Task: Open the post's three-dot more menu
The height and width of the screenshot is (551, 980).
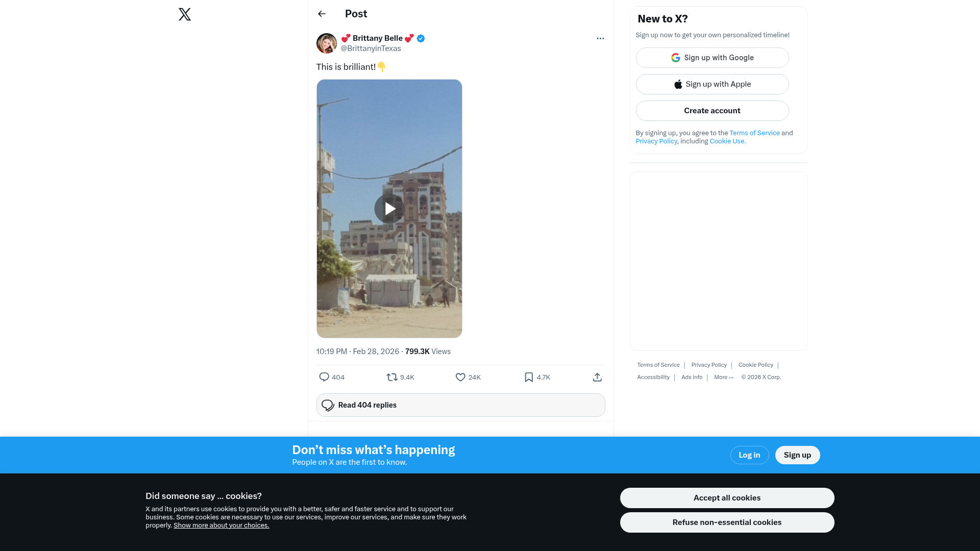Action: tap(600, 39)
